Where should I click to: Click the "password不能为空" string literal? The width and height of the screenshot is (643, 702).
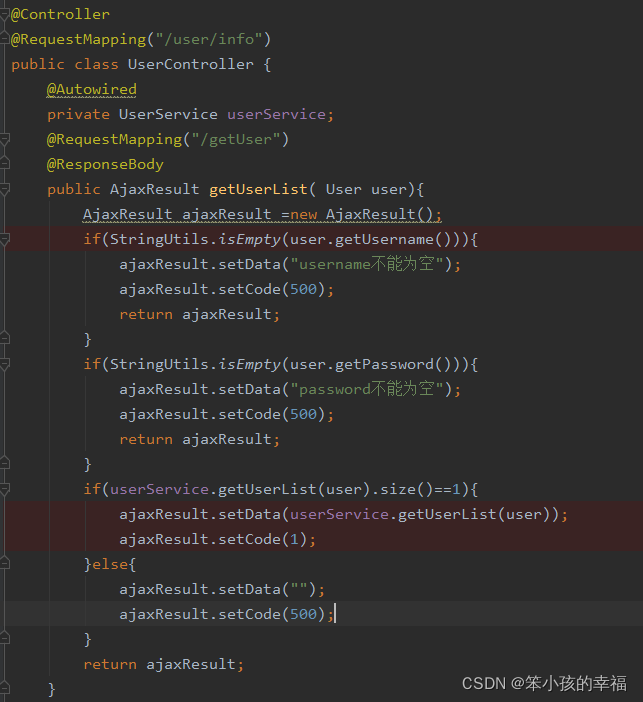pyautogui.click(x=367, y=389)
